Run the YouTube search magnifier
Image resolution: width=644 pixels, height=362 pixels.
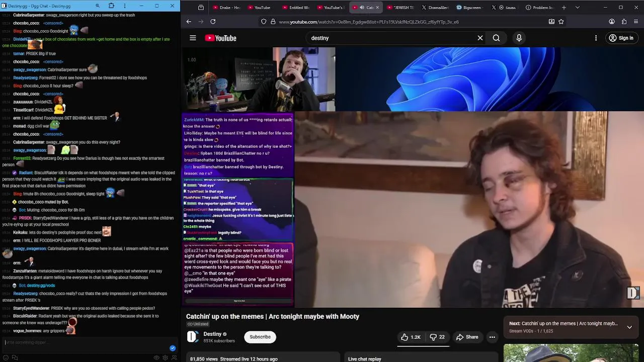coord(496,38)
